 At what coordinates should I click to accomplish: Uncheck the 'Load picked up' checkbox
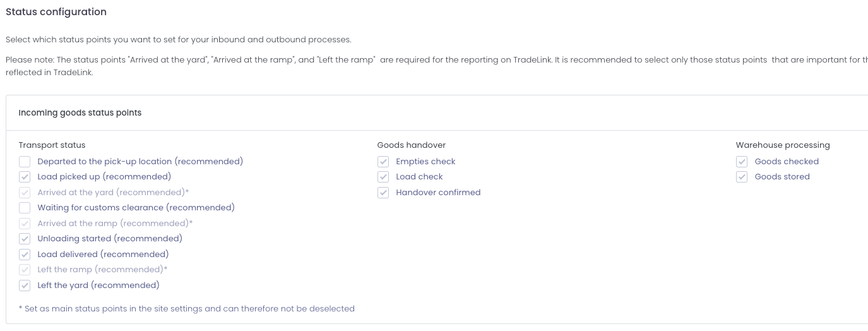click(x=25, y=177)
